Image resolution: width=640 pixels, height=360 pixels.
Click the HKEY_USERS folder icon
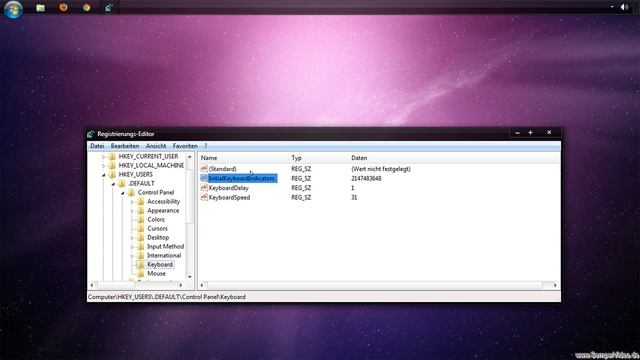112,174
